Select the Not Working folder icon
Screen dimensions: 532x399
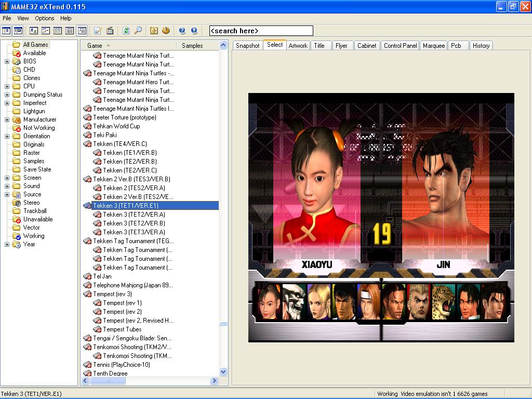coord(17,128)
